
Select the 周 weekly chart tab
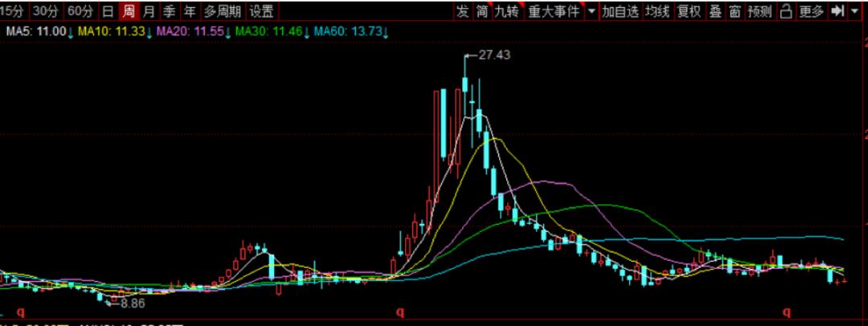[129, 11]
